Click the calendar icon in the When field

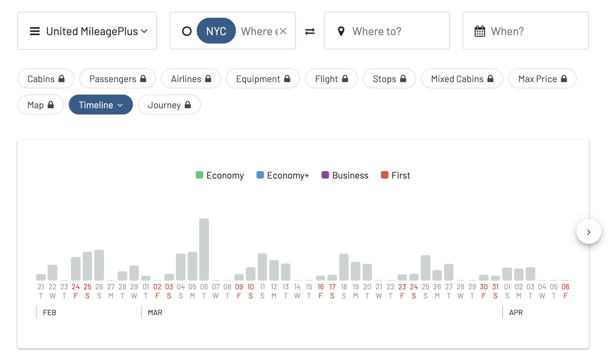[480, 31]
